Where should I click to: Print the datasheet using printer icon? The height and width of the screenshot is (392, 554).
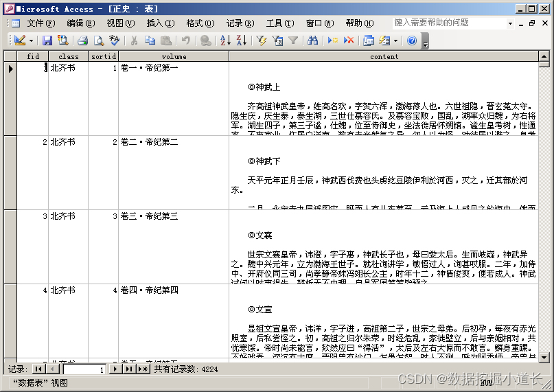tap(82, 41)
